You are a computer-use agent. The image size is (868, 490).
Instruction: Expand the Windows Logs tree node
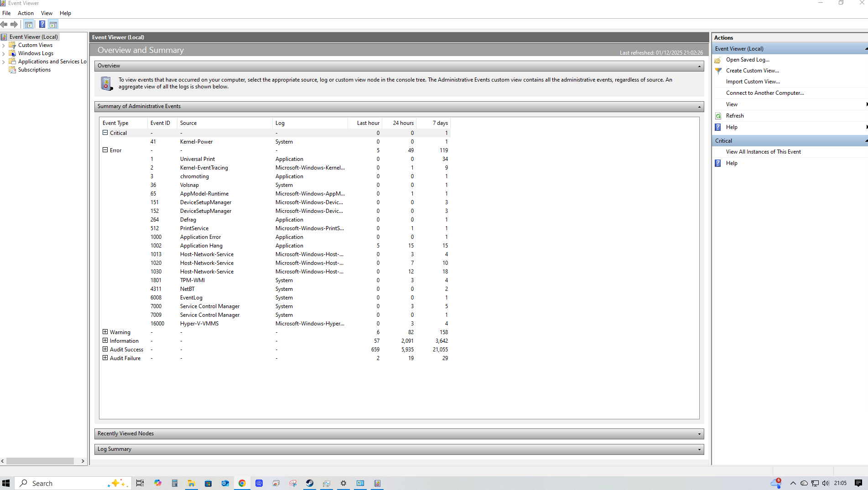pyautogui.click(x=4, y=53)
